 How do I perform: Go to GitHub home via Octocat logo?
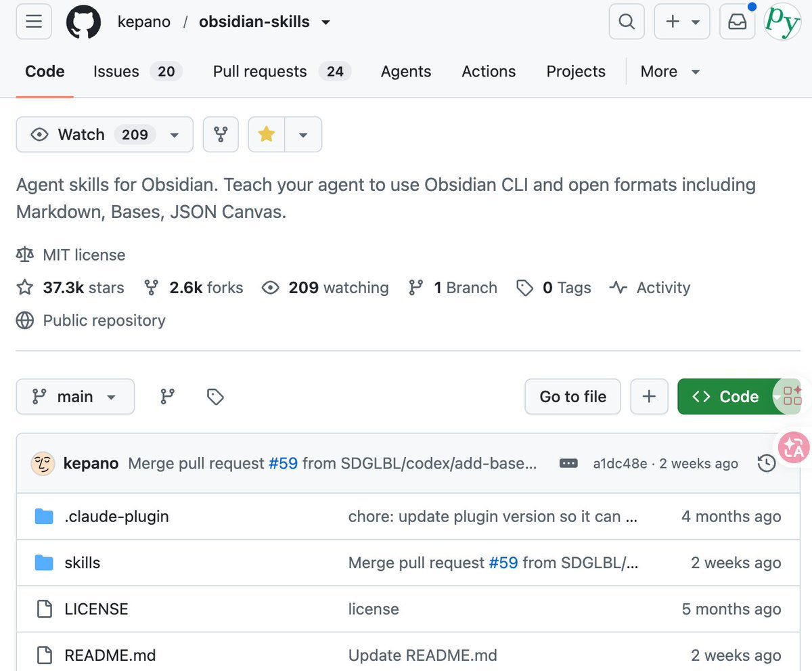click(83, 22)
